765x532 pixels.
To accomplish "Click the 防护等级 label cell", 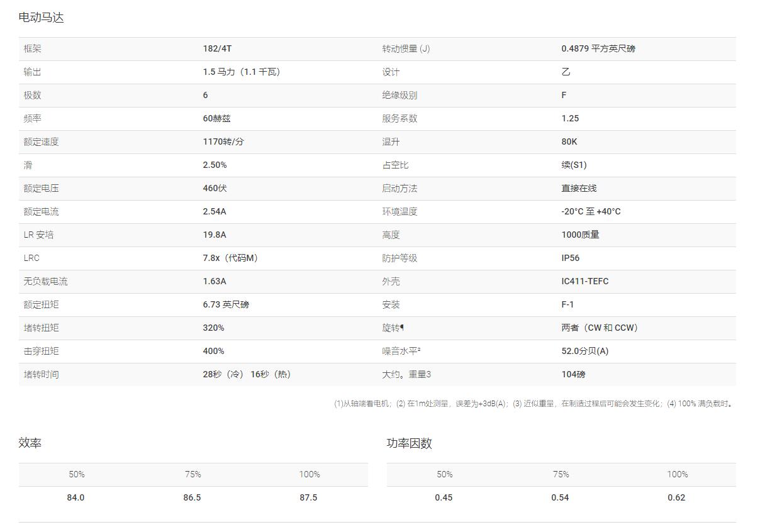I will coord(399,258).
